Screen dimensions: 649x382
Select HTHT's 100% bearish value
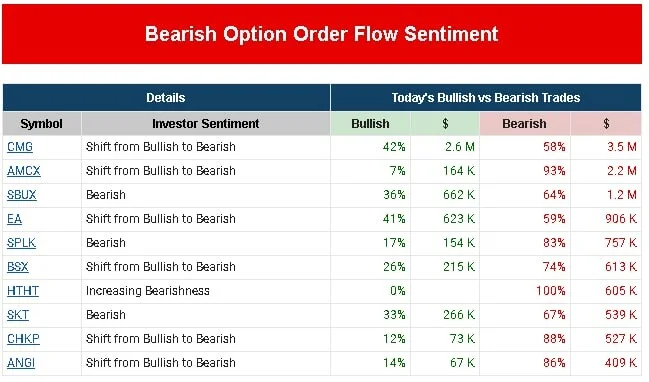point(551,291)
